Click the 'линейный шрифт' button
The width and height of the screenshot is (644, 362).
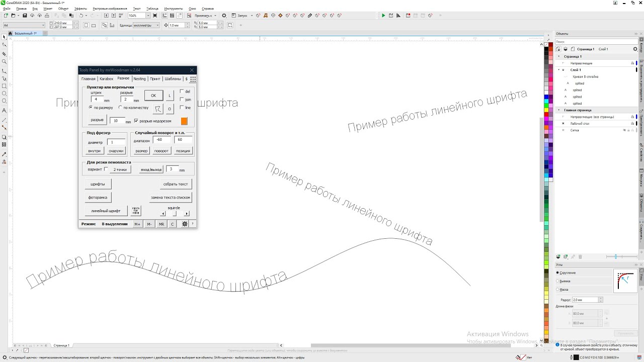click(106, 211)
